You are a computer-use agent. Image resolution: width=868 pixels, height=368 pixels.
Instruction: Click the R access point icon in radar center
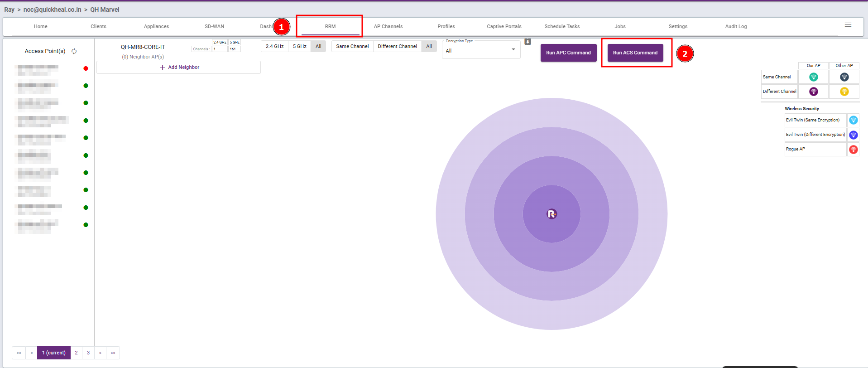coord(551,214)
